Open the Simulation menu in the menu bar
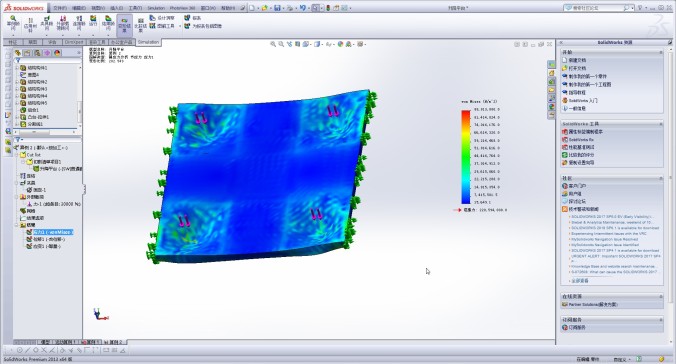This screenshot has width=676, height=364. pos(156,8)
